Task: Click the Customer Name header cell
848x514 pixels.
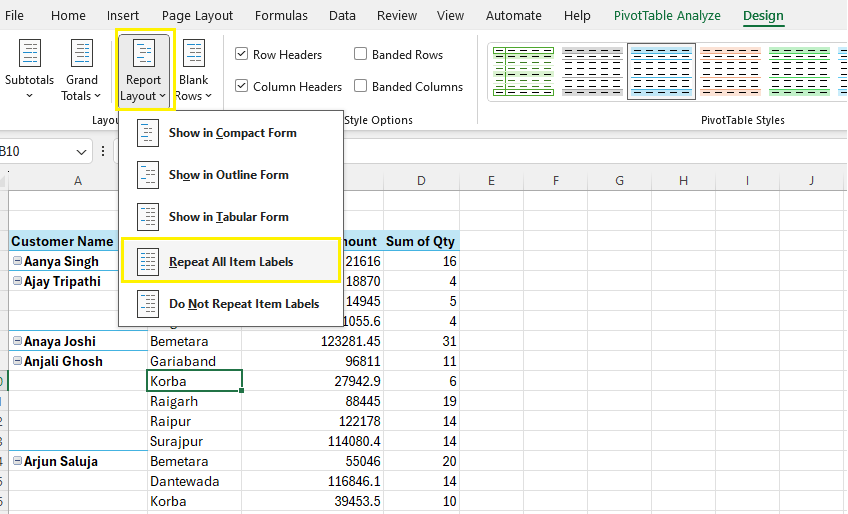Action: (x=64, y=241)
